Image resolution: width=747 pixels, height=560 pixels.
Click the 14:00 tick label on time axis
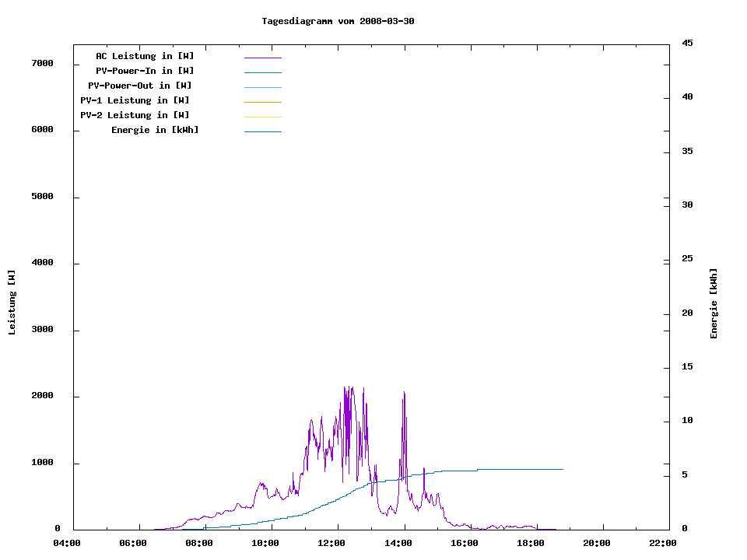pos(398,543)
